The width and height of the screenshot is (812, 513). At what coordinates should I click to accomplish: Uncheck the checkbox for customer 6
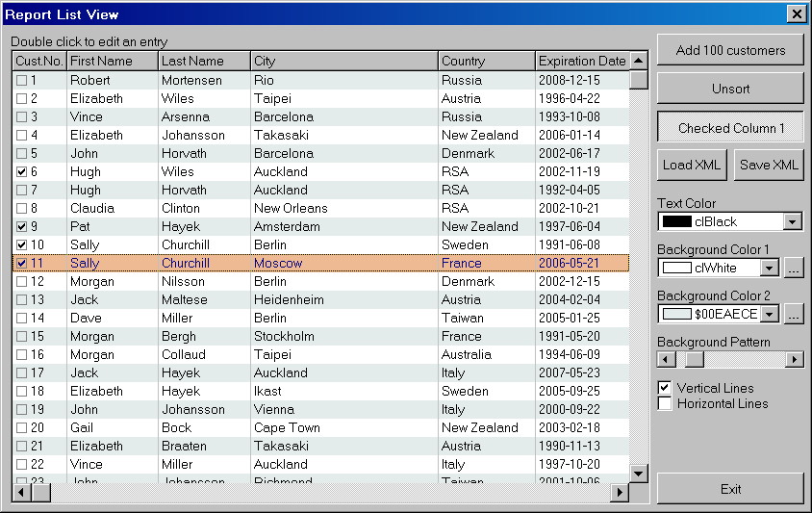[x=21, y=171]
